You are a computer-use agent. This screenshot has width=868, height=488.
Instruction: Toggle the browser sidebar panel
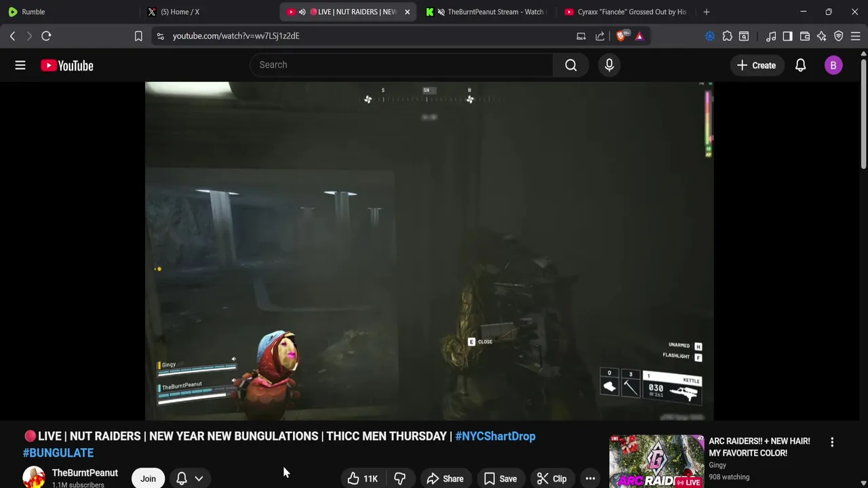point(787,36)
